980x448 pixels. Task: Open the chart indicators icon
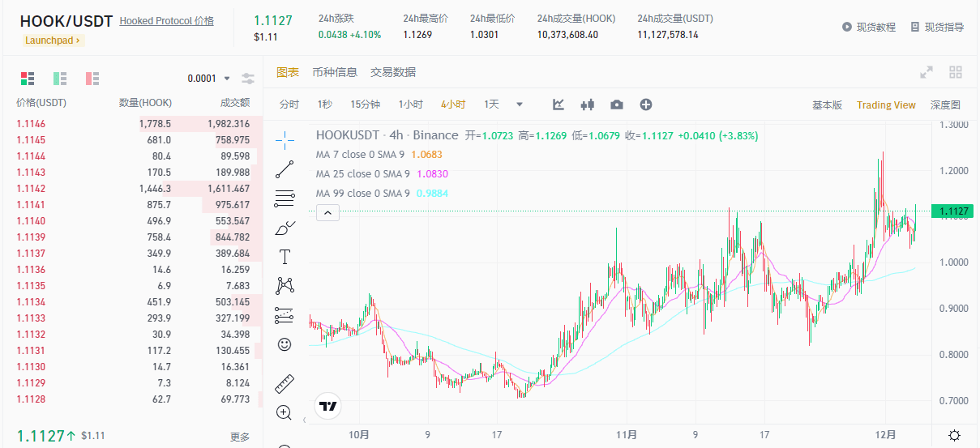558,105
